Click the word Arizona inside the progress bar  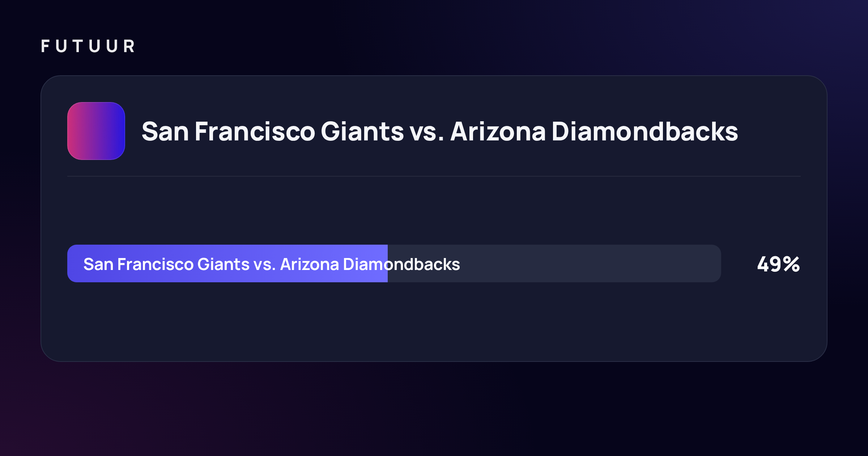point(310,264)
